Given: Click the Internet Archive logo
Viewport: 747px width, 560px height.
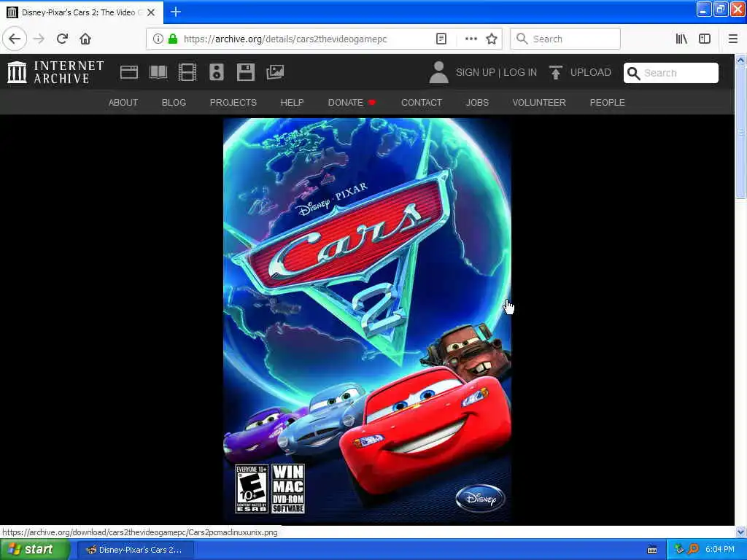Looking at the screenshot, I should (55, 72).
